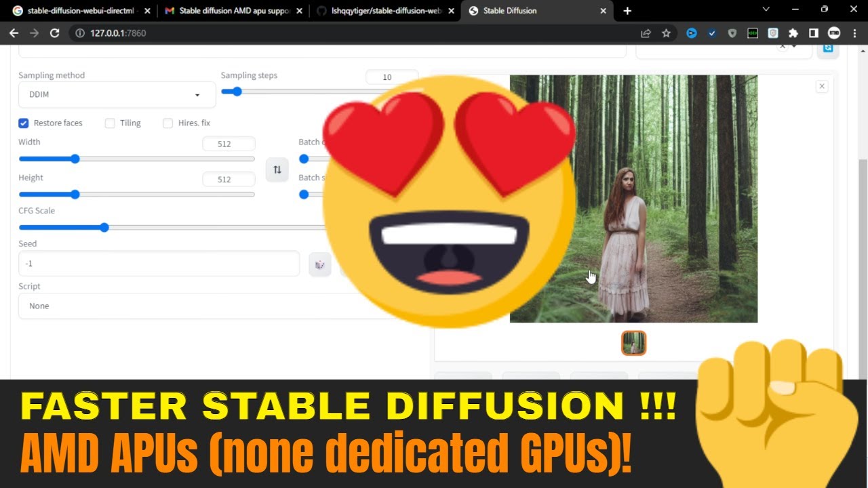868x488 pixels.
Task: Switch to the Gmail Stable diffusion AMD tab
Action: point(234,11)
